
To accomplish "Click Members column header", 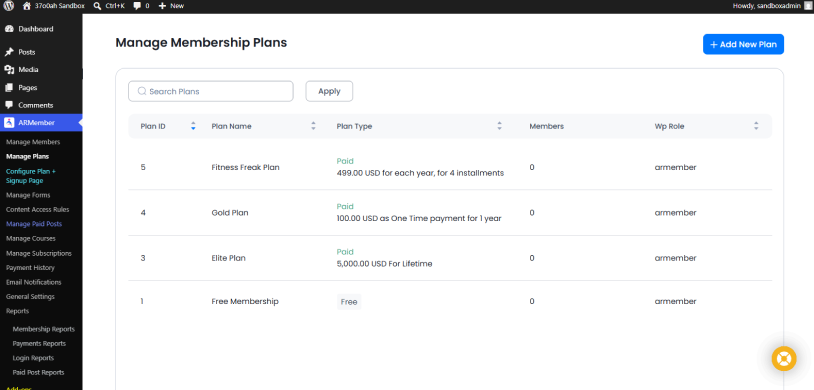I will [x=547, y=126].
